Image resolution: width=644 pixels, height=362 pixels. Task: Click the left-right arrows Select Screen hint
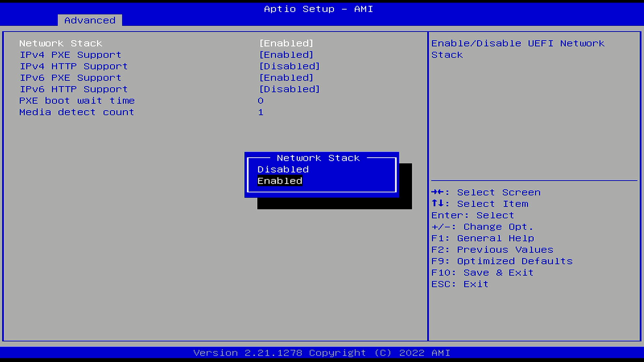486,192
